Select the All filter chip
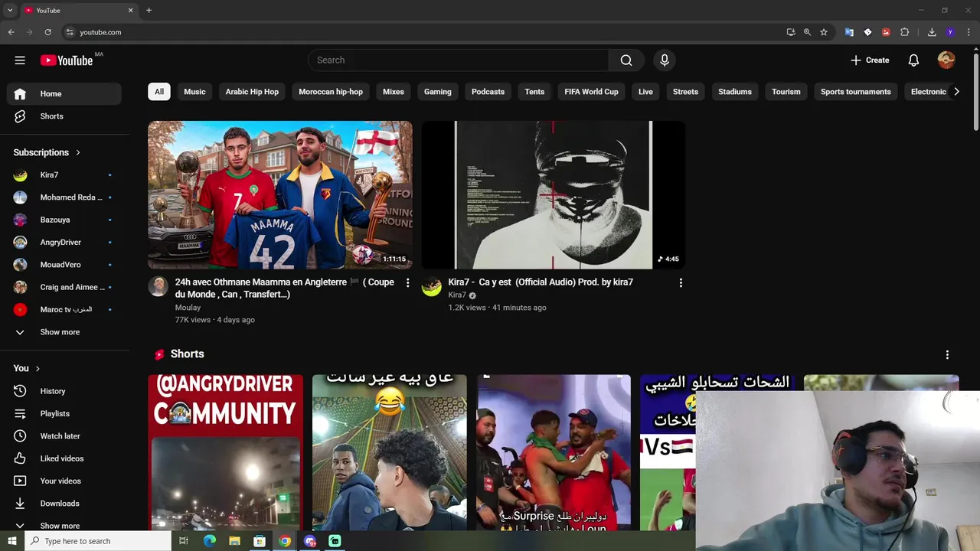The image size is (980, 551). (159, 92)
